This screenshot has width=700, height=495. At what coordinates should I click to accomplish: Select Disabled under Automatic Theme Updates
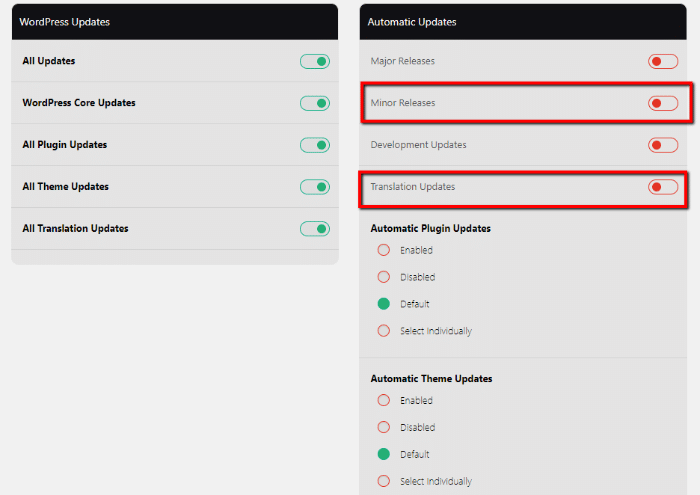pyautogui.click(x=383, y=427)
